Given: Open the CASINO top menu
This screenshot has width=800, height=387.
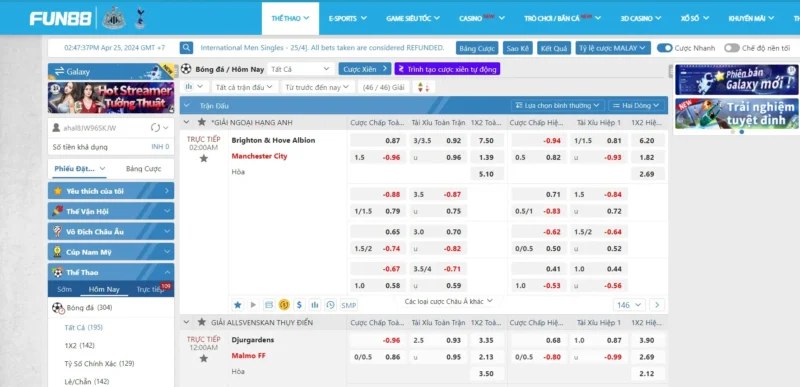Looking at the screenshot, I should (x=482, y=18).
